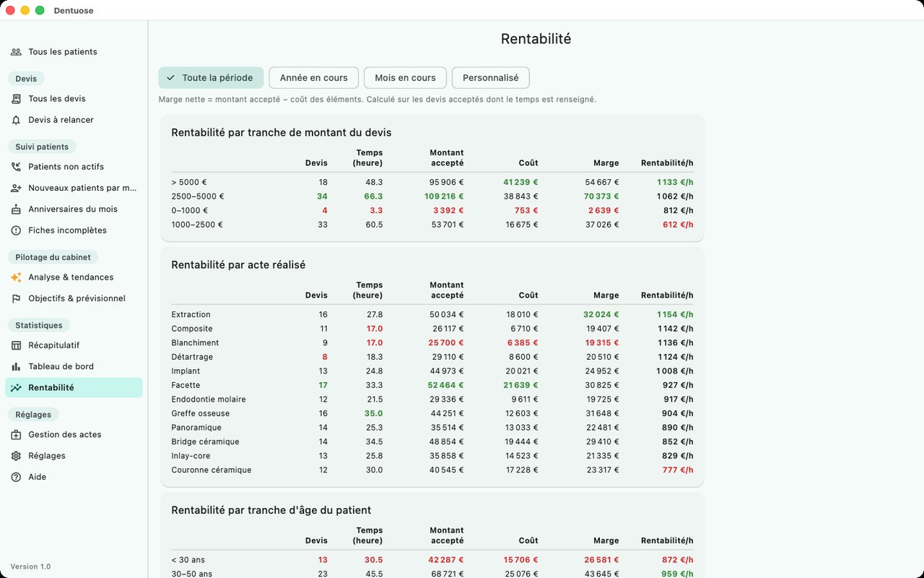This screenshot has height=578, width=924.
Task: Click the sparkle icon beside Analyse & tendances
Action: click(x=16, y=277)
